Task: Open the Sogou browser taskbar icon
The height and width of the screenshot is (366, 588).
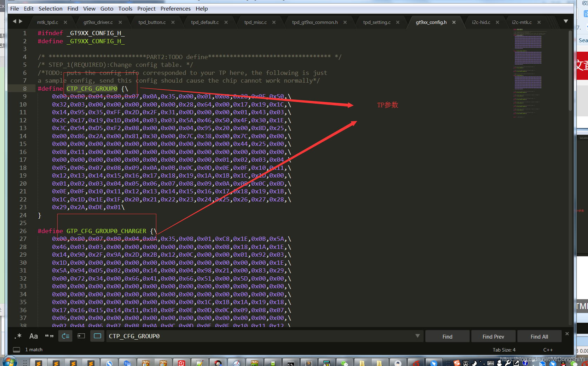Action: (x=109, y=362)
